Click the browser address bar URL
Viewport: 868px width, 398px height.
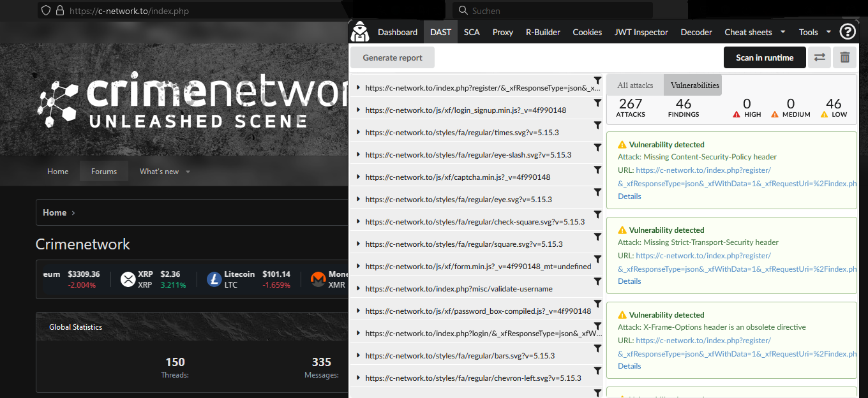(129, 11)
